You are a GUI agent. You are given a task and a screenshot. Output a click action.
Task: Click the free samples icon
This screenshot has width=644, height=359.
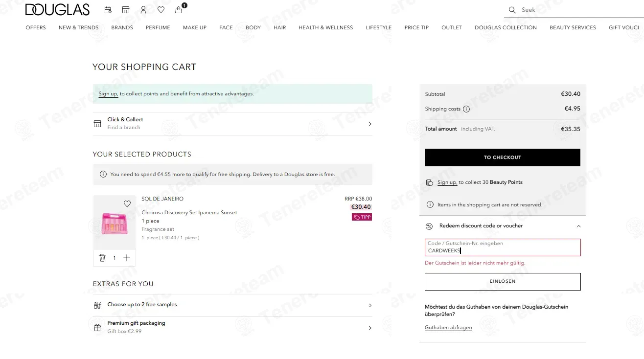pos(97,305)
